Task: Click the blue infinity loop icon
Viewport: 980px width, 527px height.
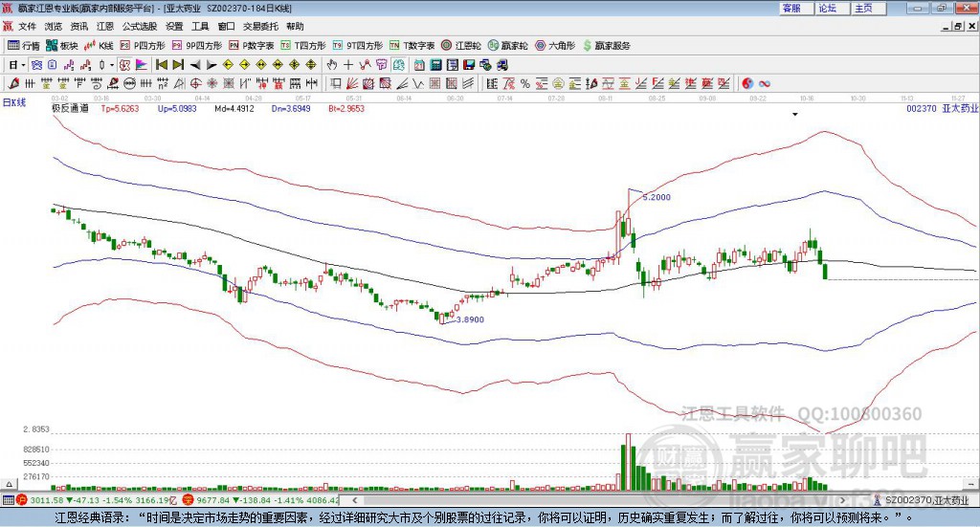Action: tap(764, 83)
